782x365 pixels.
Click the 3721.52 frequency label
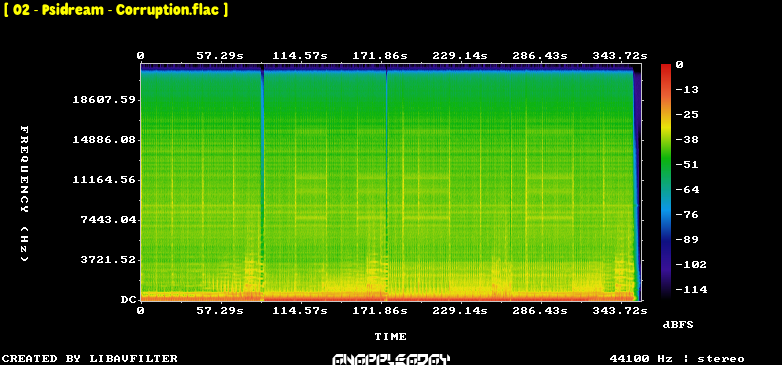pos(108,259)
